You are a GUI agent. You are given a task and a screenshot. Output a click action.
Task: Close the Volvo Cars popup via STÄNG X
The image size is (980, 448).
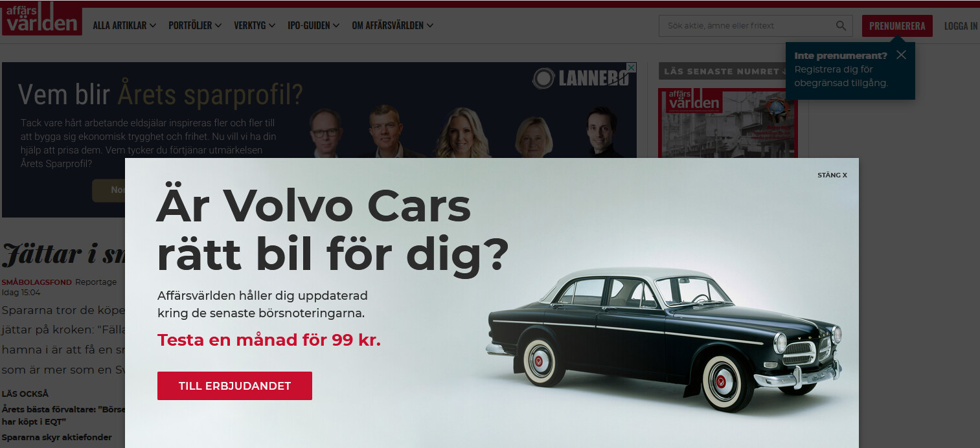[832, 175]
